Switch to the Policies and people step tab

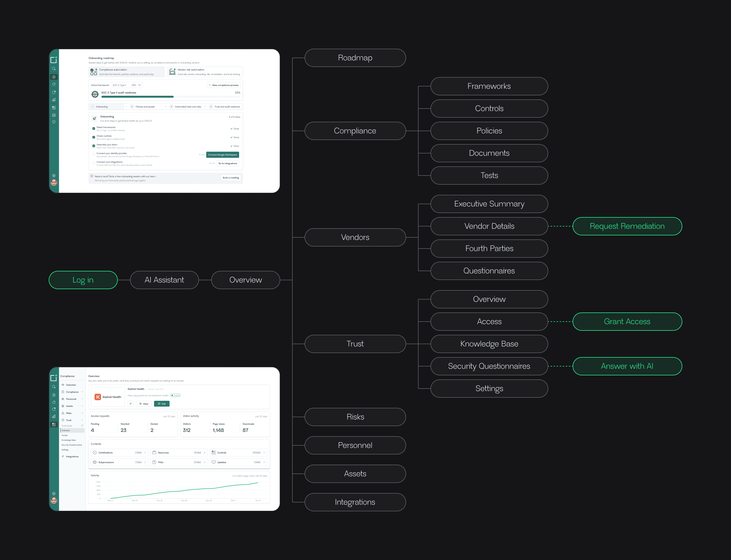142,107
